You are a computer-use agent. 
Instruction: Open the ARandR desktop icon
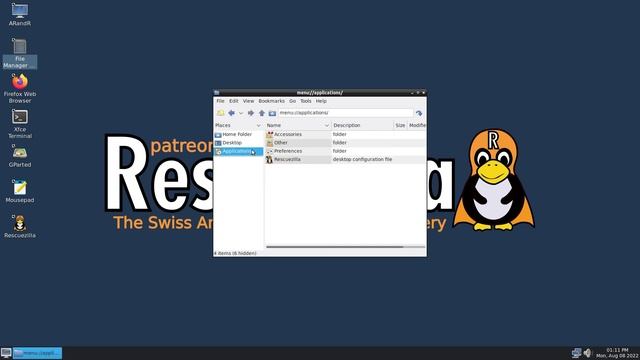(x=20, y=14)
